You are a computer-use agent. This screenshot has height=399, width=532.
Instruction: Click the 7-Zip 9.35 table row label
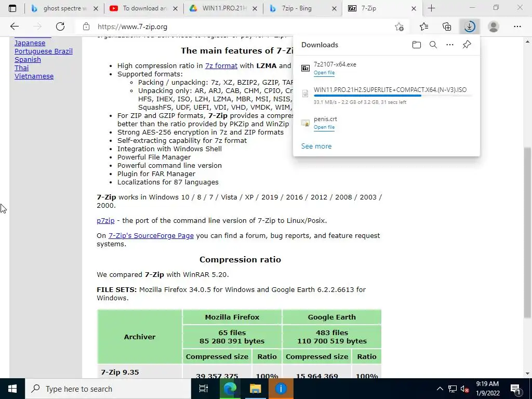120,372
